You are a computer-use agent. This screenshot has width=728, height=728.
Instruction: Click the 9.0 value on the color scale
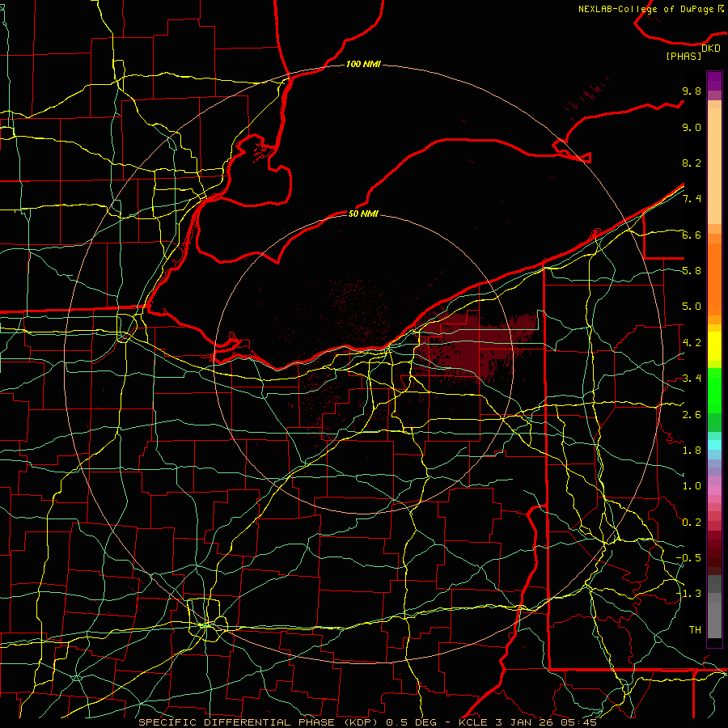click(x=692, y=127)
